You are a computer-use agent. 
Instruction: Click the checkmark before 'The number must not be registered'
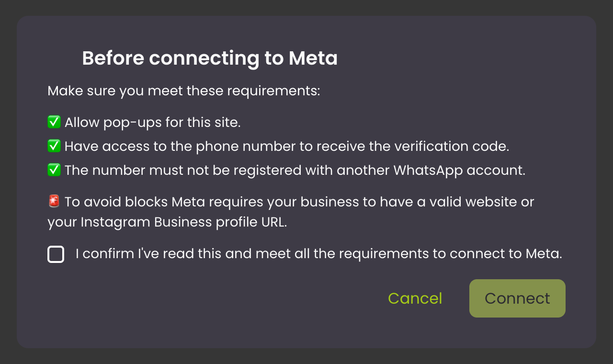pyautogui.click(x=54, y=170)
